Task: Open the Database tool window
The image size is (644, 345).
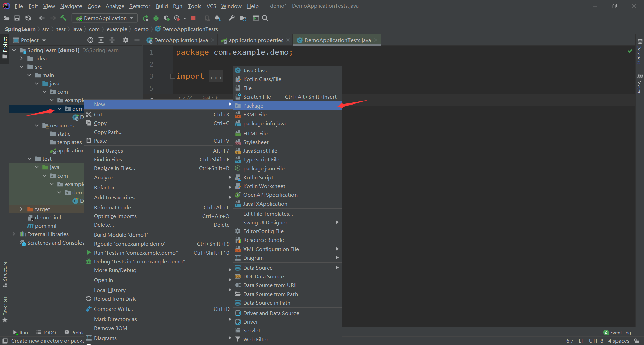Action: coord(640,51)
